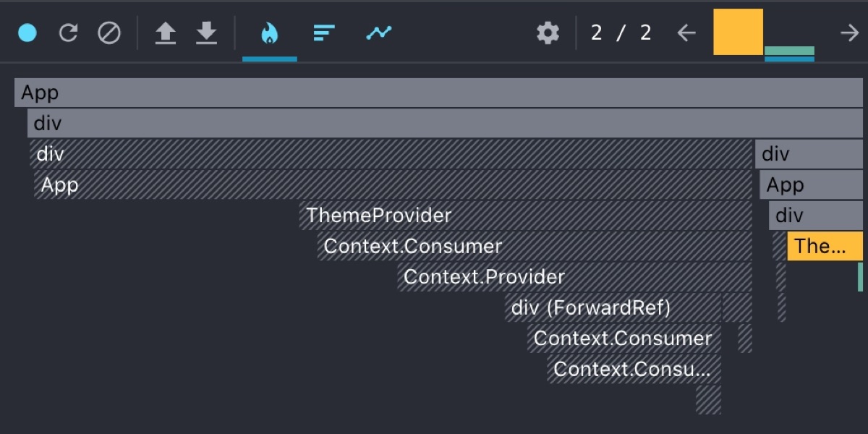868x434 pixels.
Task: Start profiling with the record button
Action: tap(27, 33)
